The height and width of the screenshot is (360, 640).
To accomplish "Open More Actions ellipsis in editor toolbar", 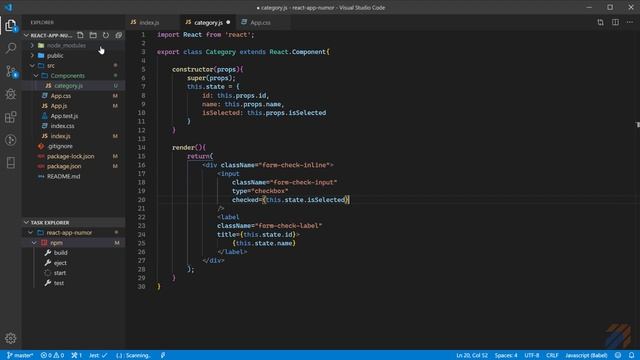I will [630, 22].
